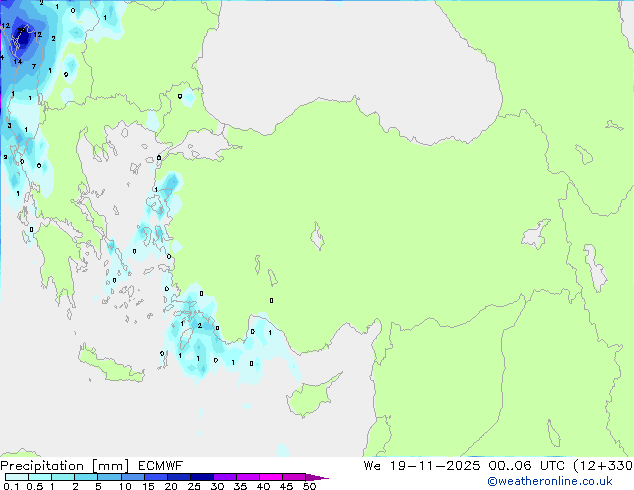Image resolution: width=634 pixels, height=490 pixels.
Task: Click the legend label '0.5'
Action: (x=35, y=486)
